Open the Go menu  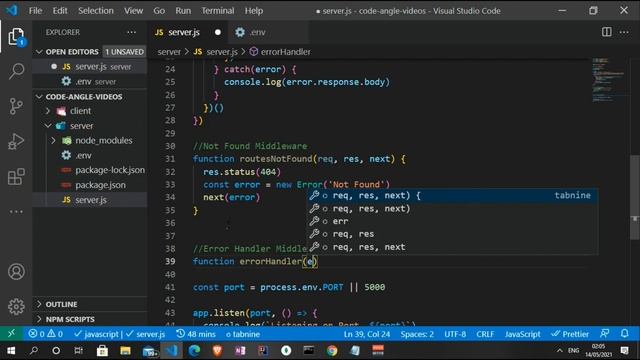click(159, 11)
